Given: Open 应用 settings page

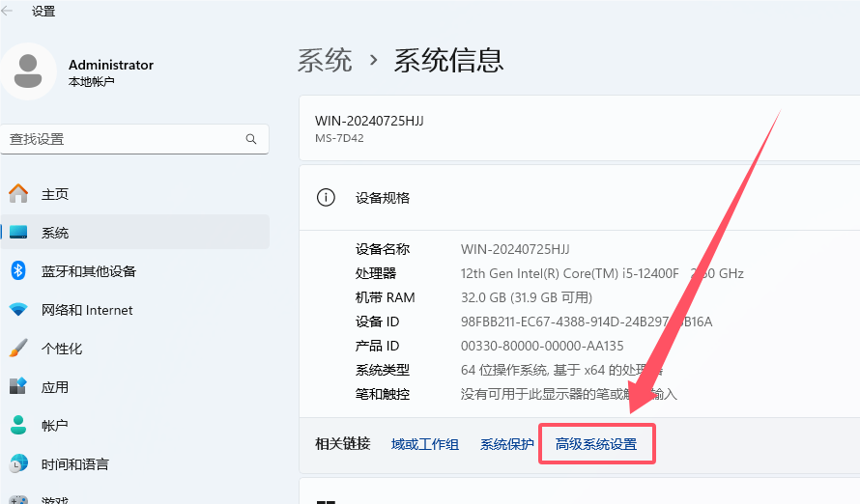Looking at the screenshot, I should 135,387.
